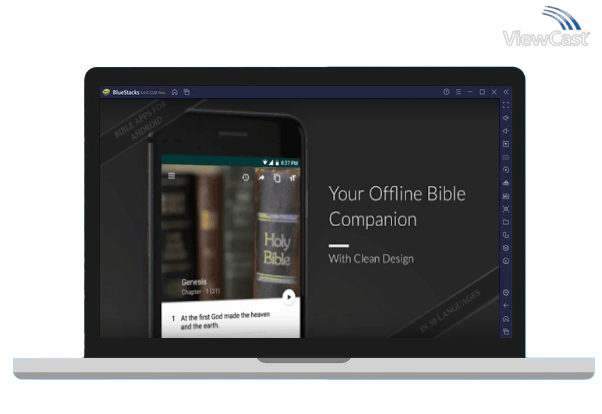Click 'Chapter - 1 (31)' label
Screen dimensions: 602x414
click(200, 292)
